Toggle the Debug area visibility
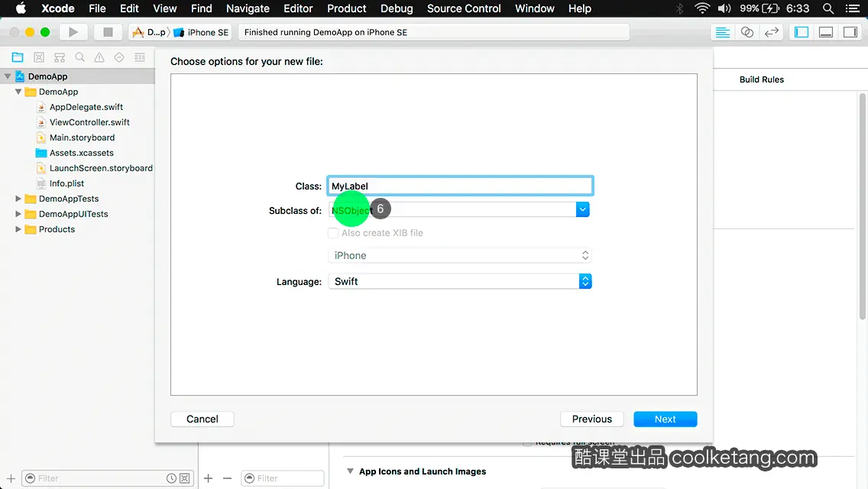Screen dimensions: 868x489 point(826,32)
